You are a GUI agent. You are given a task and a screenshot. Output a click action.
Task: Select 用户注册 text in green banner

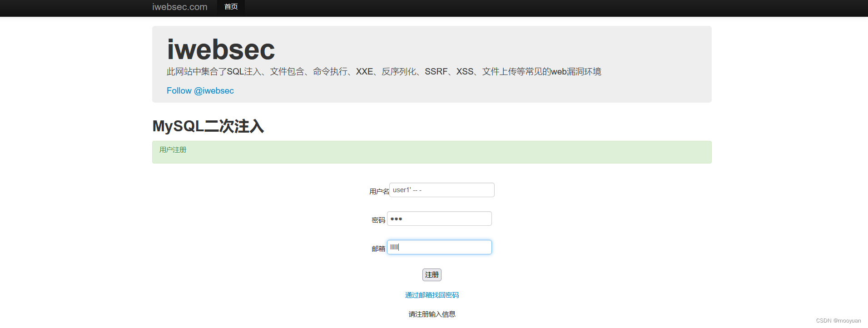[173, 149]
